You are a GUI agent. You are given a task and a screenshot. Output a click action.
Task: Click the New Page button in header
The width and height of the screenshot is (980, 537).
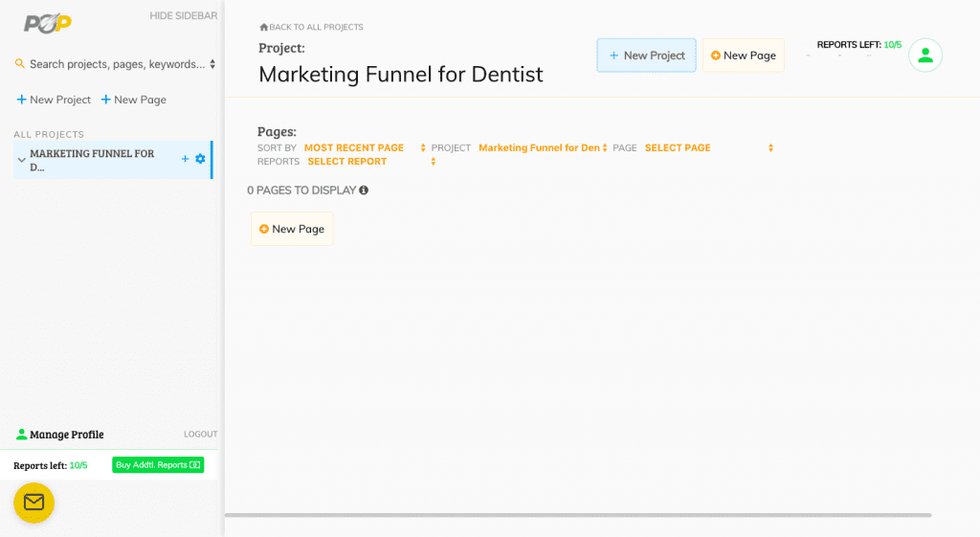click(743, 56)
